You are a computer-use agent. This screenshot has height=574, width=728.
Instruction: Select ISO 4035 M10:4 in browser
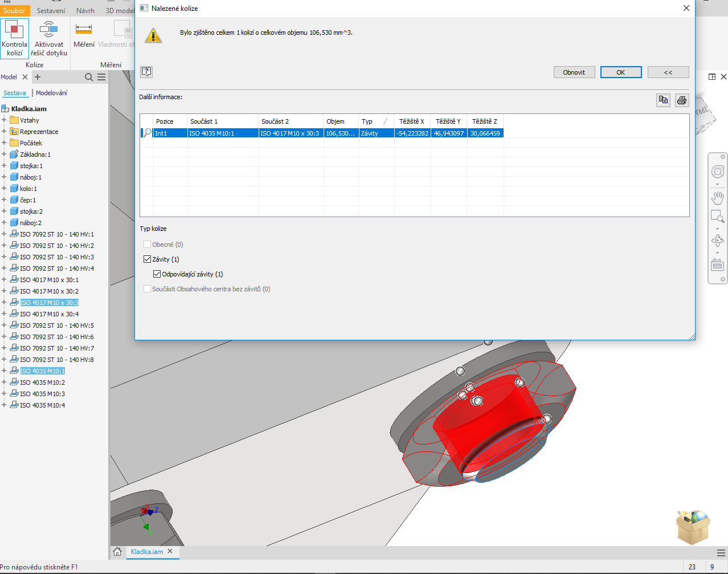pos(42,405)
